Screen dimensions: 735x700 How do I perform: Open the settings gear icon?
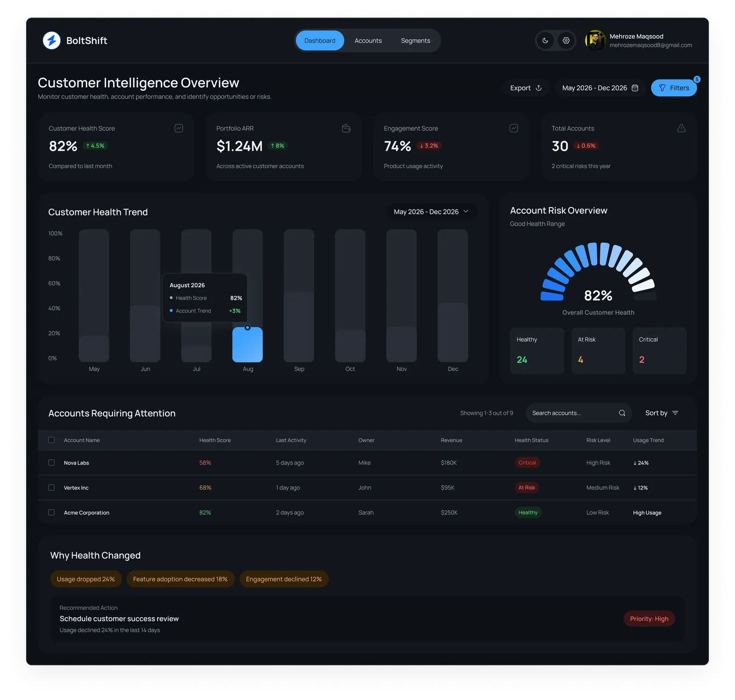[566, 40]
